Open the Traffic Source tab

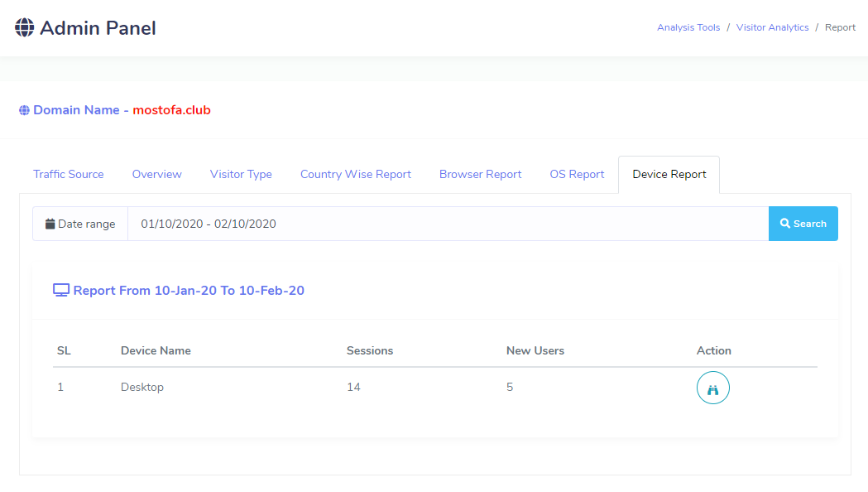coord(69,175)
